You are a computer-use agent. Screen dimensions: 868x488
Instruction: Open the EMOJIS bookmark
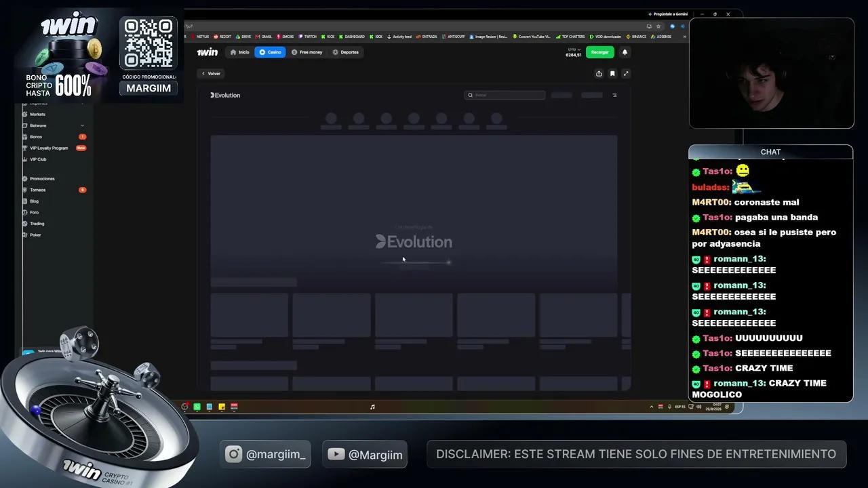(285, 37)
